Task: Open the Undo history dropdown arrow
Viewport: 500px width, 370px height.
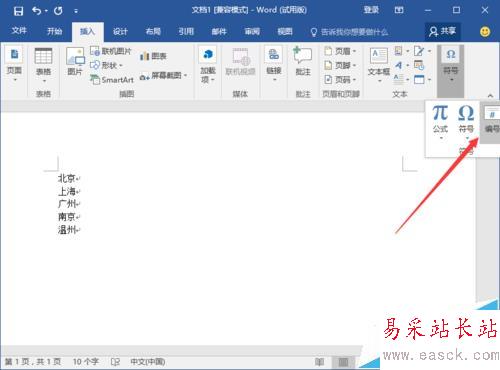Action: (46, 11)
